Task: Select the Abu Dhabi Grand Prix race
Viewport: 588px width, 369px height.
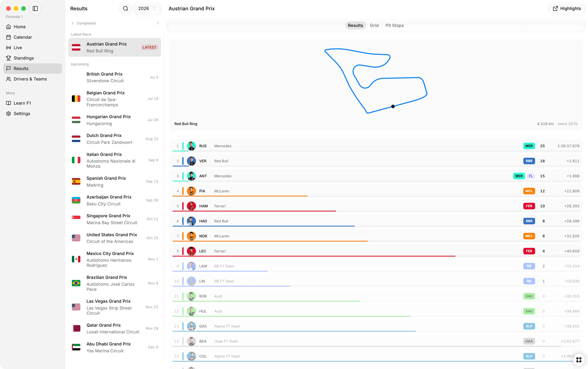Action: 114,347
